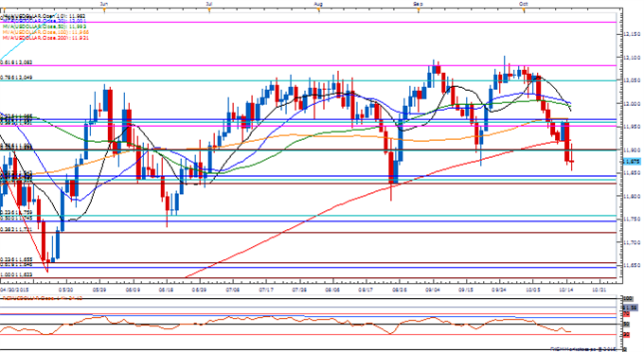Click the RSI 100 level label
The height and width of the screenshot is (352, 644).
[x=628, y=299]
